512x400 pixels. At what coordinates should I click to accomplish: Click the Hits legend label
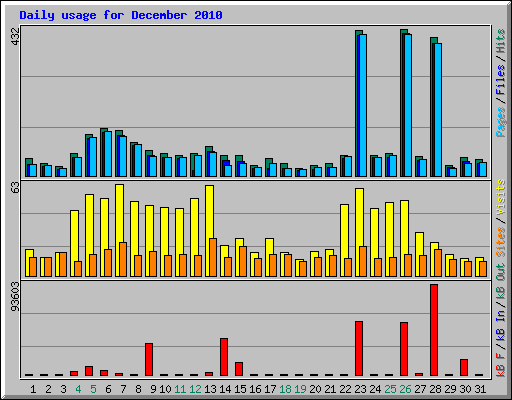click(x=500, y=41)
